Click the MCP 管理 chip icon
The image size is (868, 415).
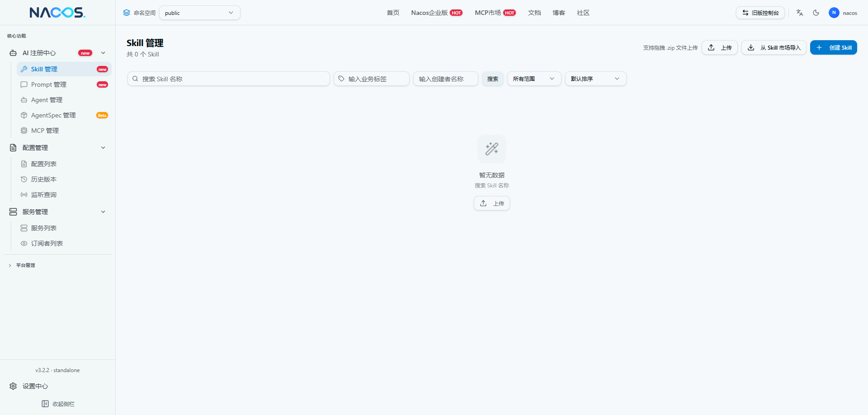(24, 131)
